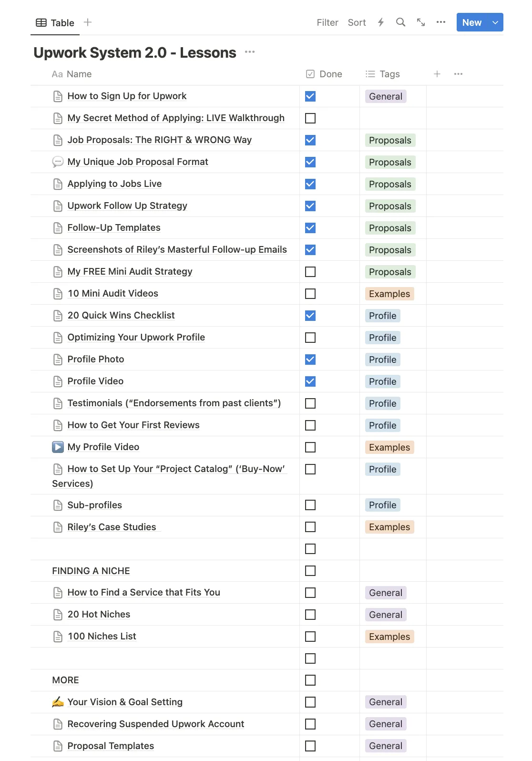Open the menu beside the database title
This screenshot has width=532, height=761.
click(250, 52)
